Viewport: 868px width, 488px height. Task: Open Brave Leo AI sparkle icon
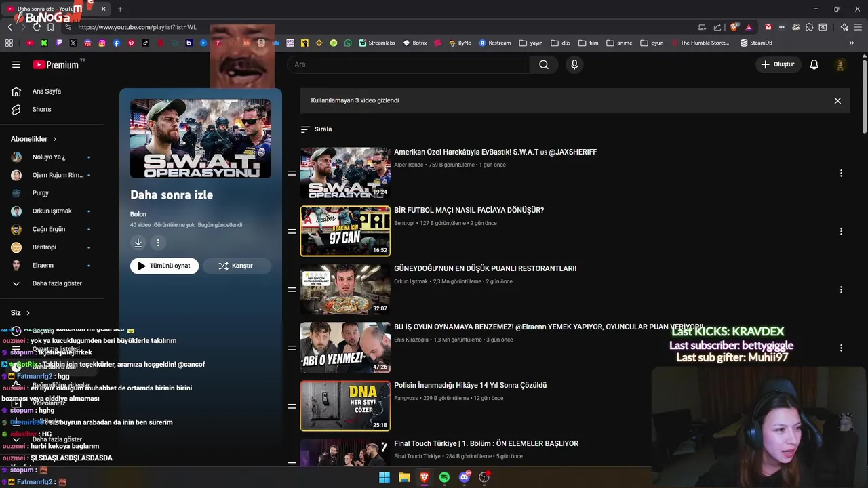point(844,27)
